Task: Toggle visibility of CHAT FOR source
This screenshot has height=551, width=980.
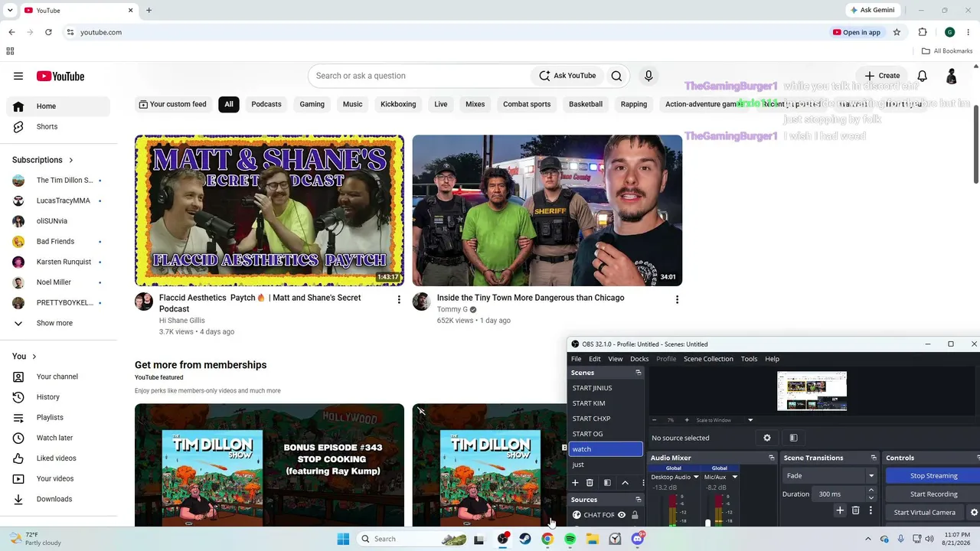Action: [x=622, y=515]
